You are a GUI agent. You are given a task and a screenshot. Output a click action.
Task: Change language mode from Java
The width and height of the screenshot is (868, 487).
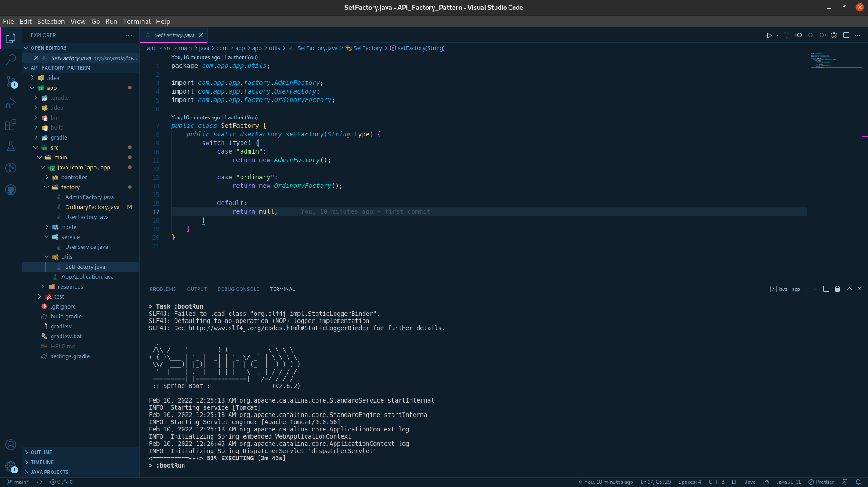pos(750,482)
